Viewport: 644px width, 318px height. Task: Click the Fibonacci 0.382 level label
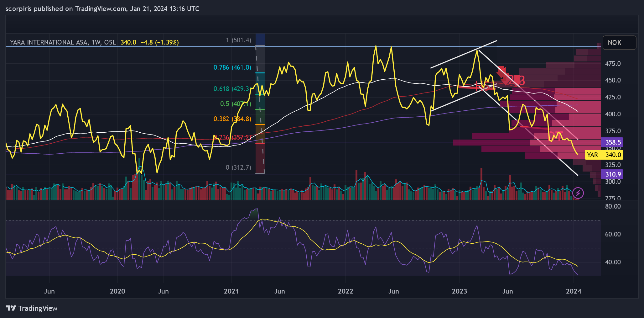coord(232,119)
